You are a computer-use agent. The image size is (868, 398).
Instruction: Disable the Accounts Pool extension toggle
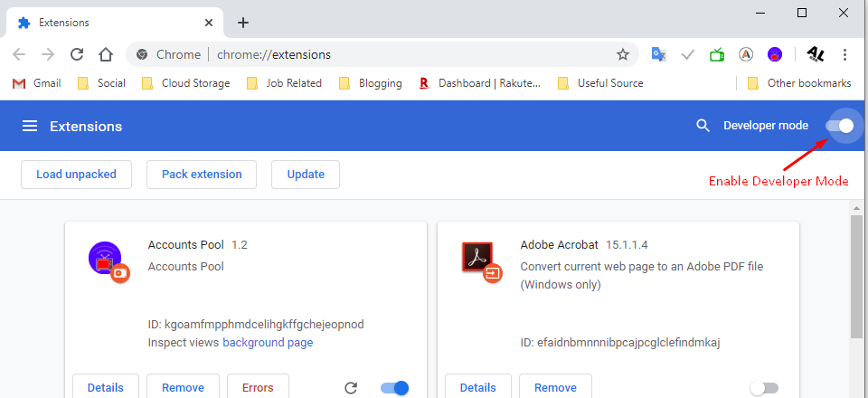pos(395,388)
